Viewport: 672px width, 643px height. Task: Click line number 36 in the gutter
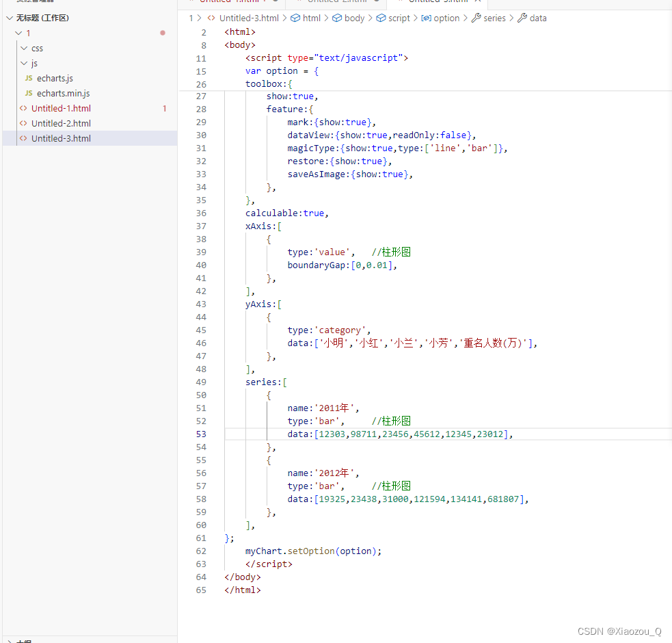[201, 213]
